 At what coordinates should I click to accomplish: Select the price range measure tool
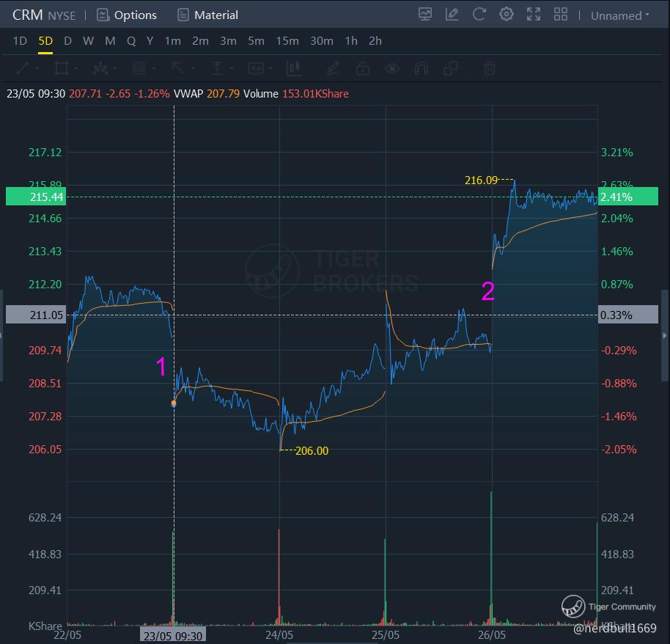coord(217,68)
